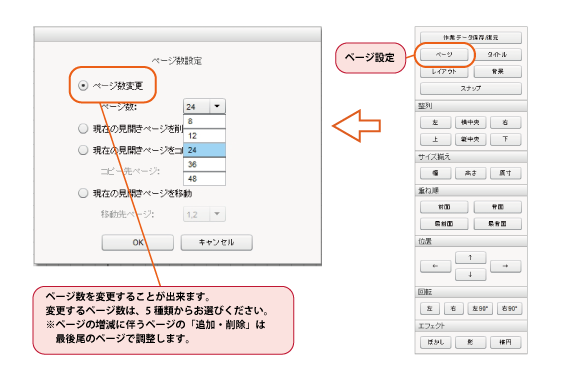Move down with the ↓ position button
Image resolution: width=570 pixels, height=380 pixels.
coord(470,275)
